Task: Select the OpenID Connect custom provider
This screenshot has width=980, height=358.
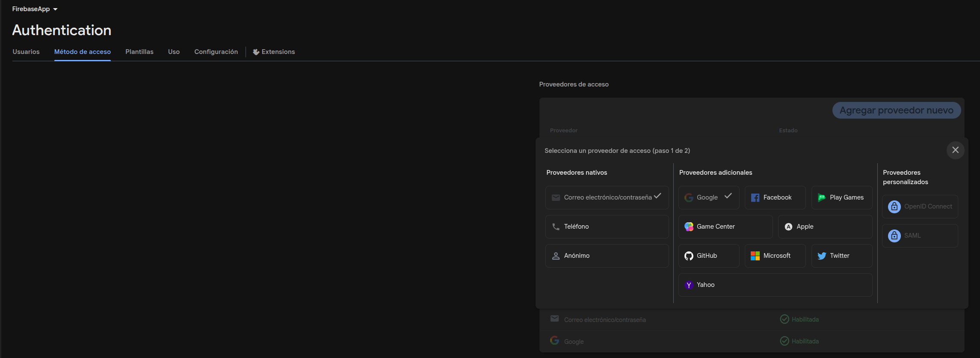Action: coord(920,206)
